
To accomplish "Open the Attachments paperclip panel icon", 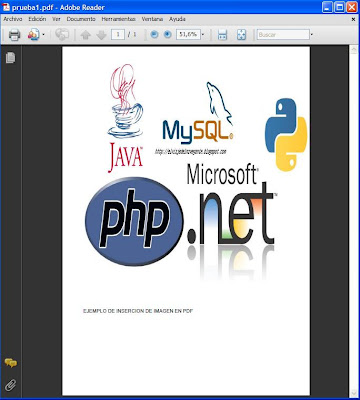I will click(x=11, y=385).
